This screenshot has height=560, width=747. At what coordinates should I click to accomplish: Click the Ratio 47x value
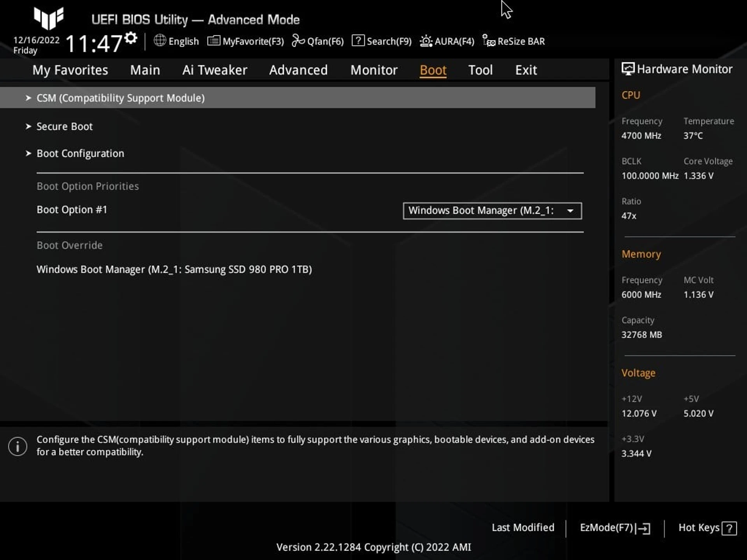[x=629, y=216]
